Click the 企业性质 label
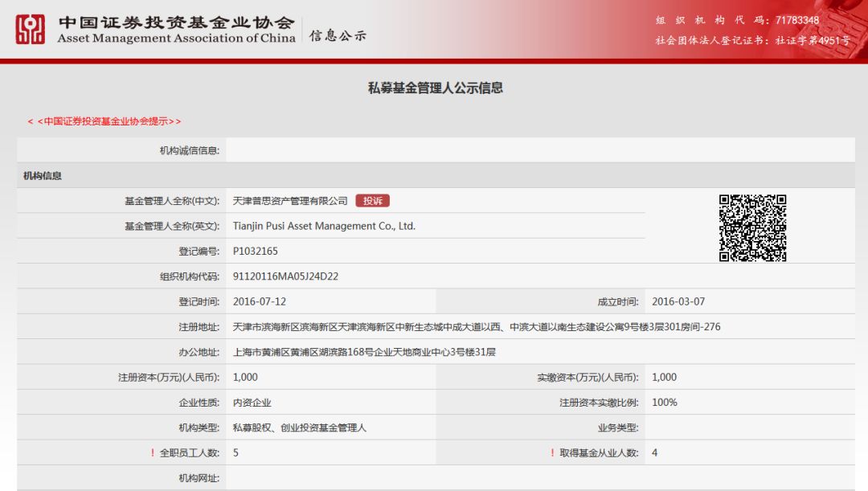This screenshot has height=491, width=868. (x=199, y=403)
